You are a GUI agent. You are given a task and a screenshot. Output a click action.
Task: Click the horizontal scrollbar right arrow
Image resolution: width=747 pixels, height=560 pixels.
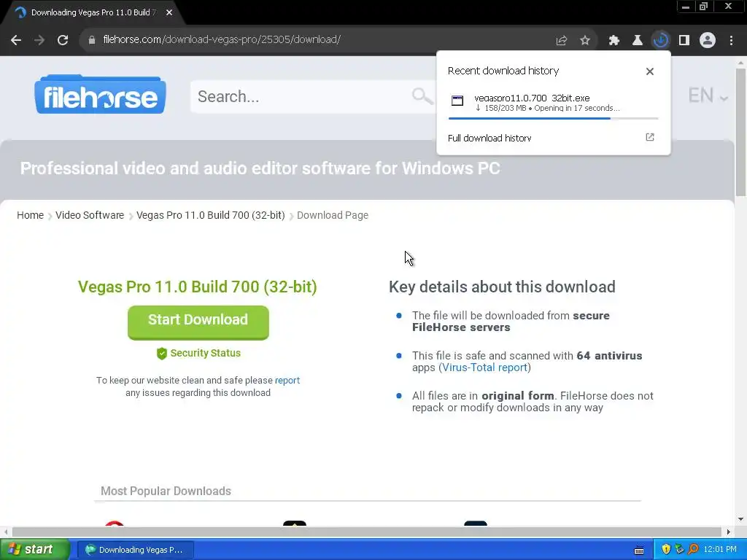[x=728, y=532]
